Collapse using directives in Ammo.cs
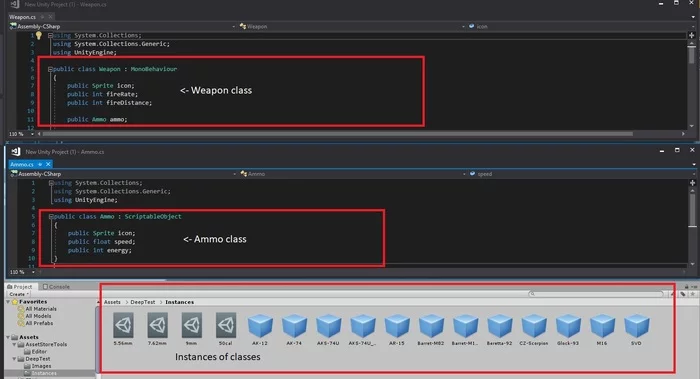The image size is (700, 379). (51, 183)
